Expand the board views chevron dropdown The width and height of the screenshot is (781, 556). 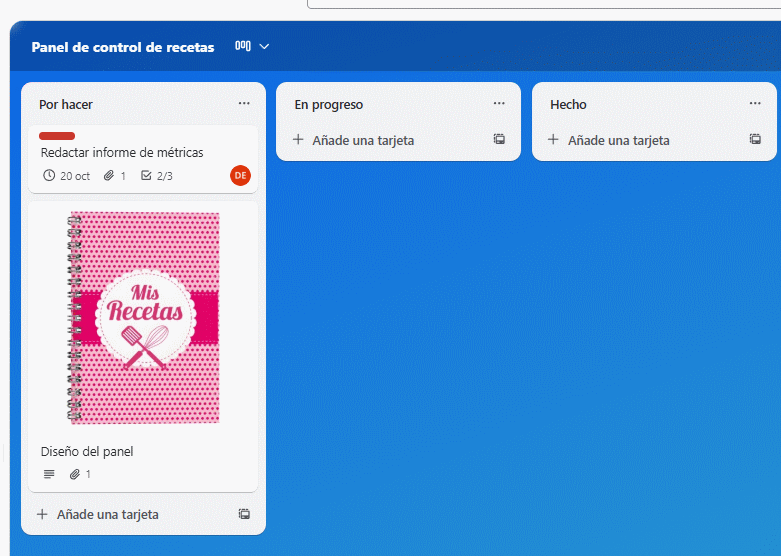coord(264,46)
